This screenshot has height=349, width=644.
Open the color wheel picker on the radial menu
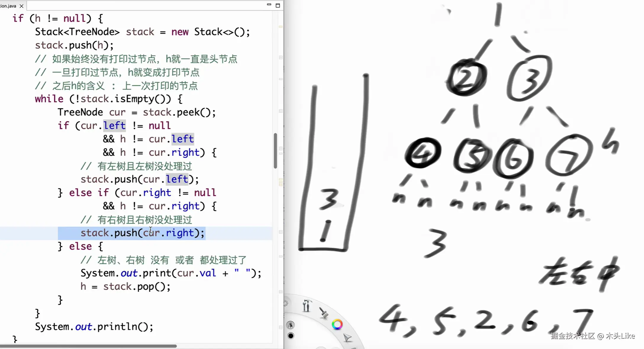pos(338,324)
